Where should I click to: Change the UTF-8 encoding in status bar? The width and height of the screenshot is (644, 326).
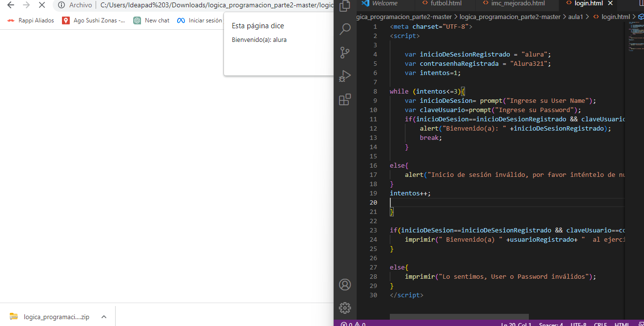click(x=578, y=324)
